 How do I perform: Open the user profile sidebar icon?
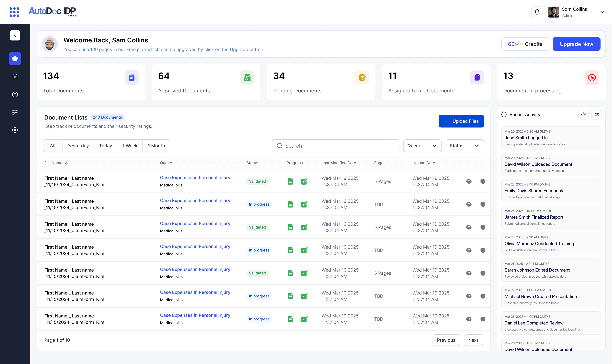click(x=15, y=95)
